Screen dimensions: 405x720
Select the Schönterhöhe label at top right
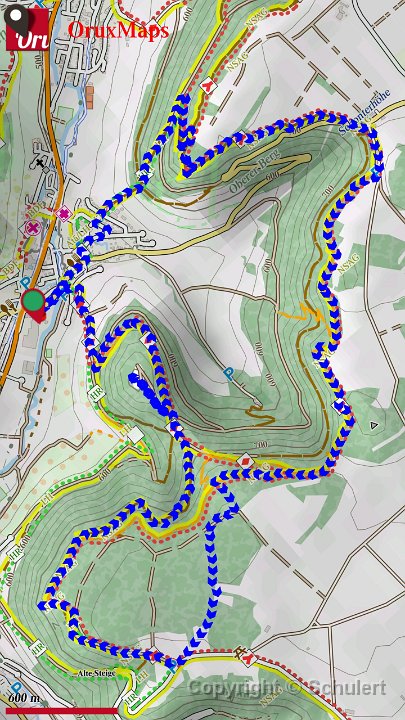pos(365,112)
